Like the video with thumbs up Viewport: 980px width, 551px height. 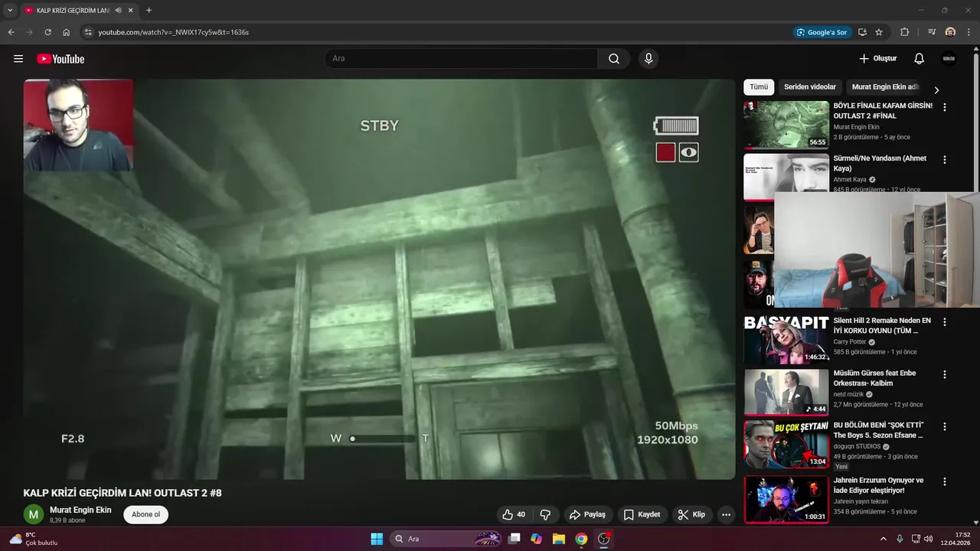tap(514, 515)
